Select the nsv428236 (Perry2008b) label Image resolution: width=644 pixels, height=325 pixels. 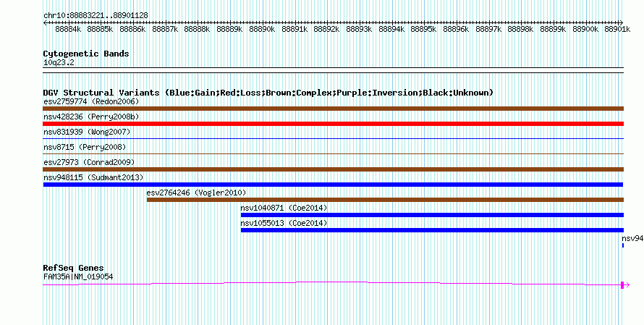91,117
